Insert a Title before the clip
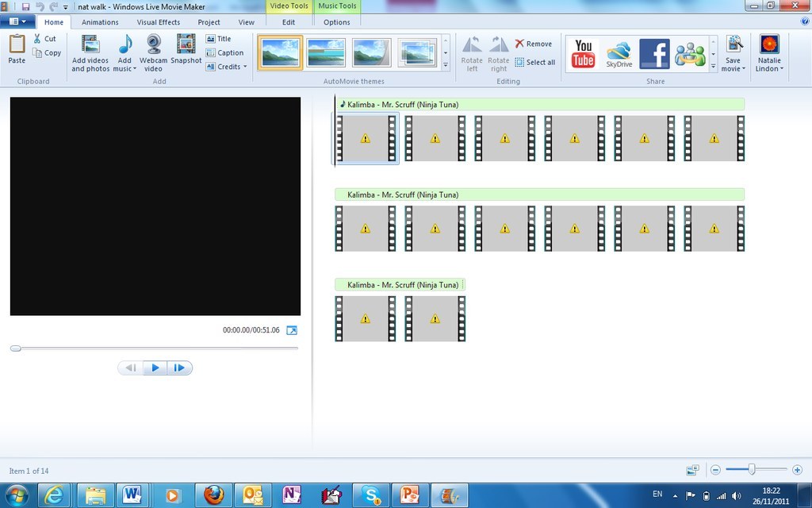Screen dimensions: 812x508 coord(218,38)
